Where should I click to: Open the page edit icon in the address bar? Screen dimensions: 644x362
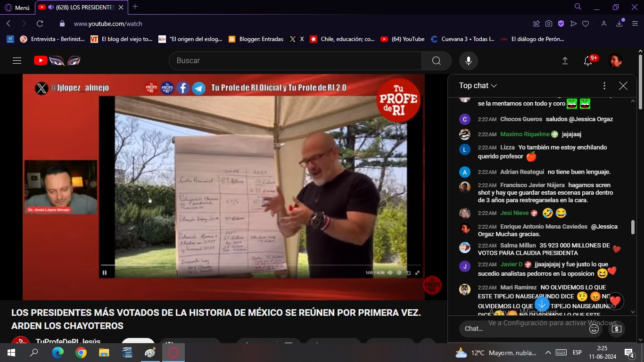(x=537, y=24)
